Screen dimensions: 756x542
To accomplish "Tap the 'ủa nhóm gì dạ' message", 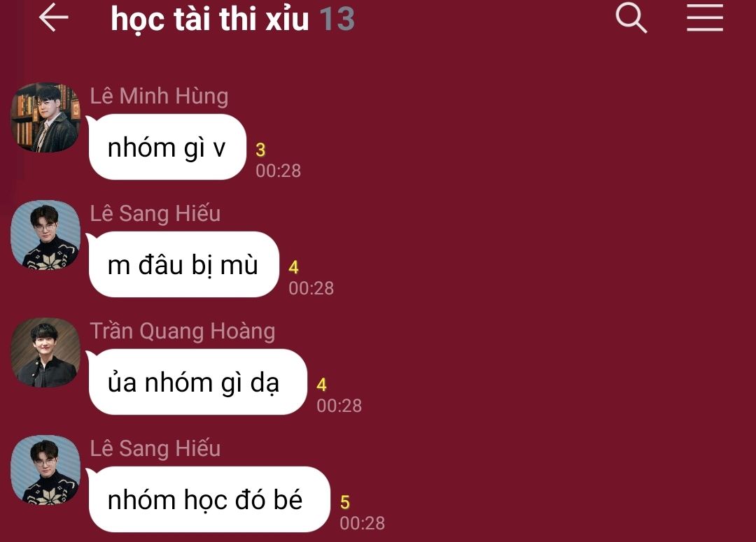I will click(x=197, y=382).
